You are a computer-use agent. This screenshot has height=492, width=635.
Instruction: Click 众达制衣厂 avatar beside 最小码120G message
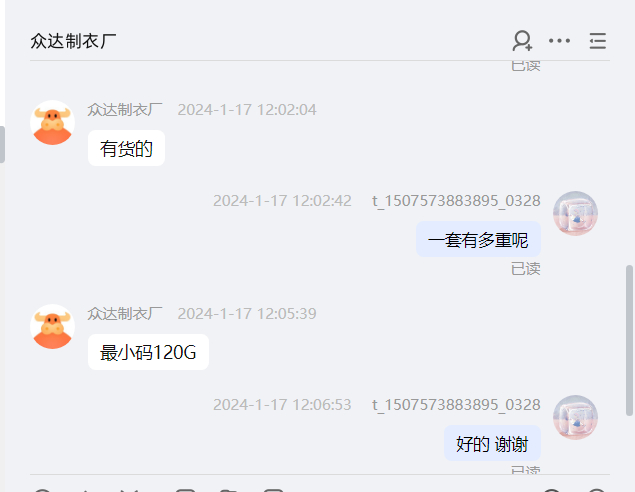tap(53, 326)
